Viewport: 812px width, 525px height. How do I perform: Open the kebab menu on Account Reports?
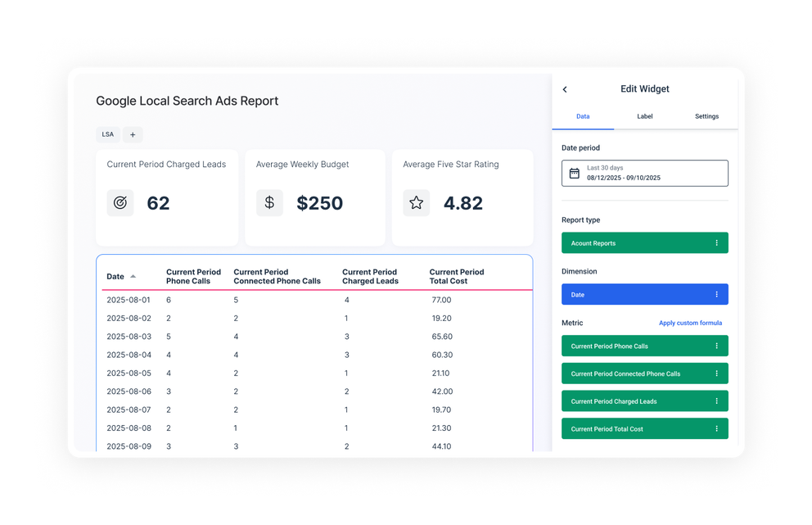click(x=719, y=242)
